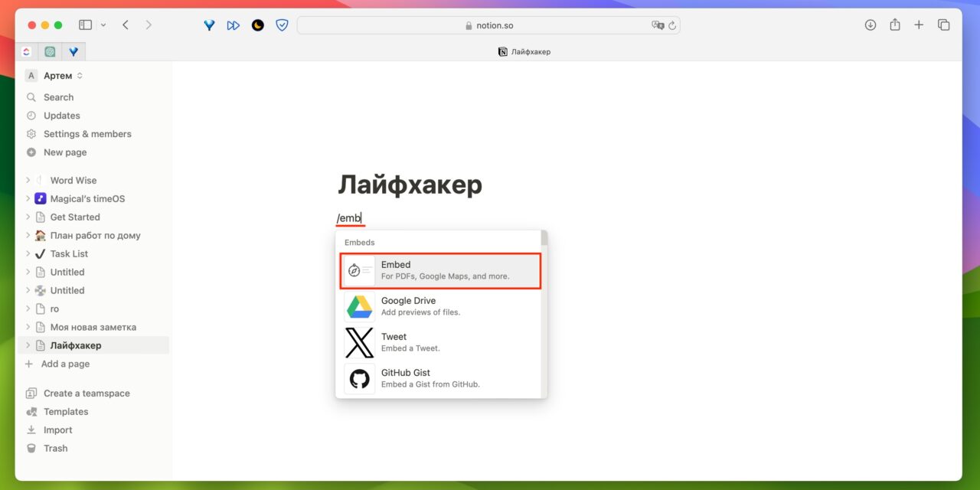Expand the Task List page chevron

coord(28,254)
